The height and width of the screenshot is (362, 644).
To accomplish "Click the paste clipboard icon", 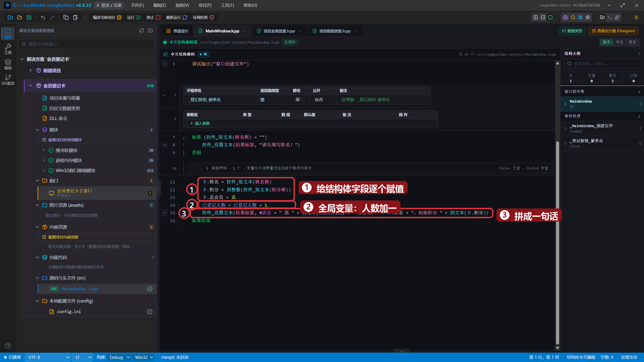I will [x=75, y=17].
